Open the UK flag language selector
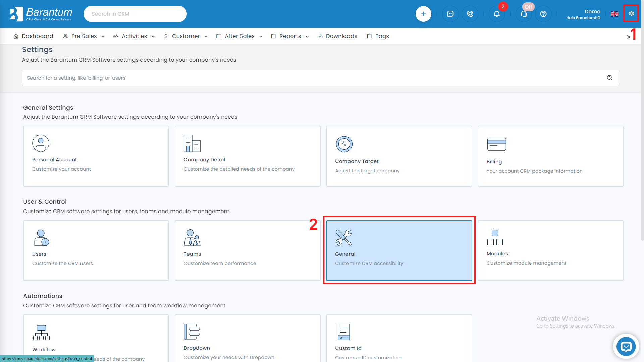Screen dimensions: 644x362 tap(614, 14)
